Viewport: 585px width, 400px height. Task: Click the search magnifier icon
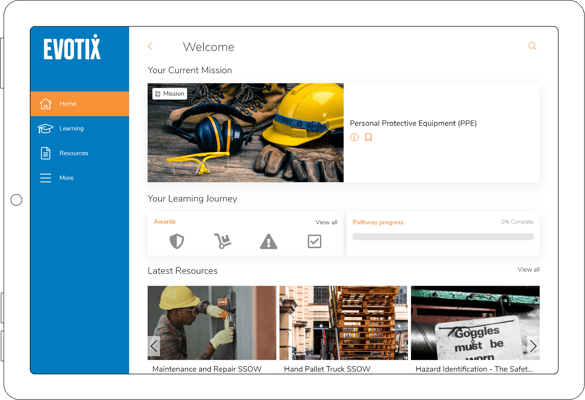532,46
